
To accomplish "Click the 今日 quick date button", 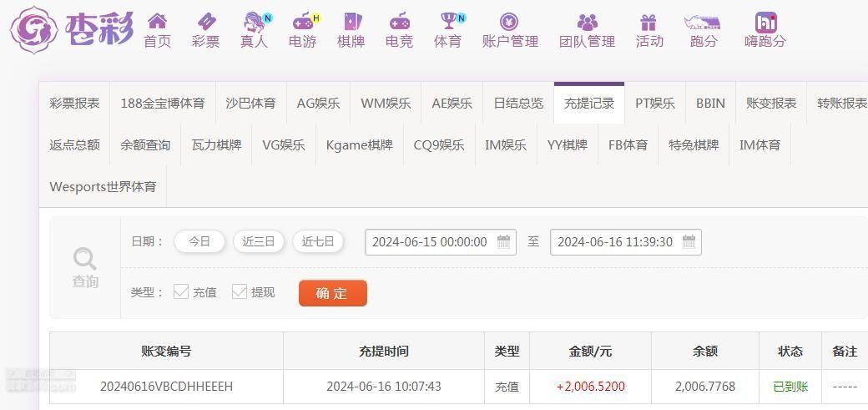I will click(199, 241).
